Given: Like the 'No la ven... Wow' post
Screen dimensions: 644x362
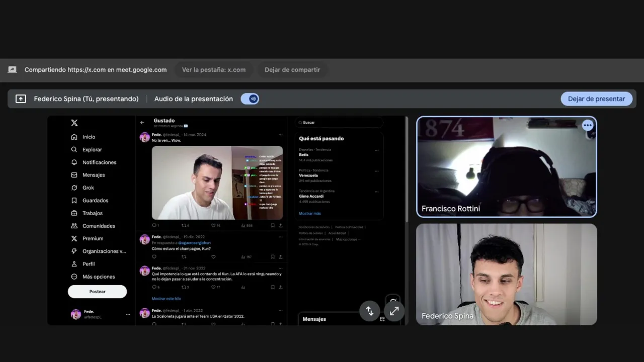Looking at the screenshot, I should pyautogui.click(x=213, y=225).
